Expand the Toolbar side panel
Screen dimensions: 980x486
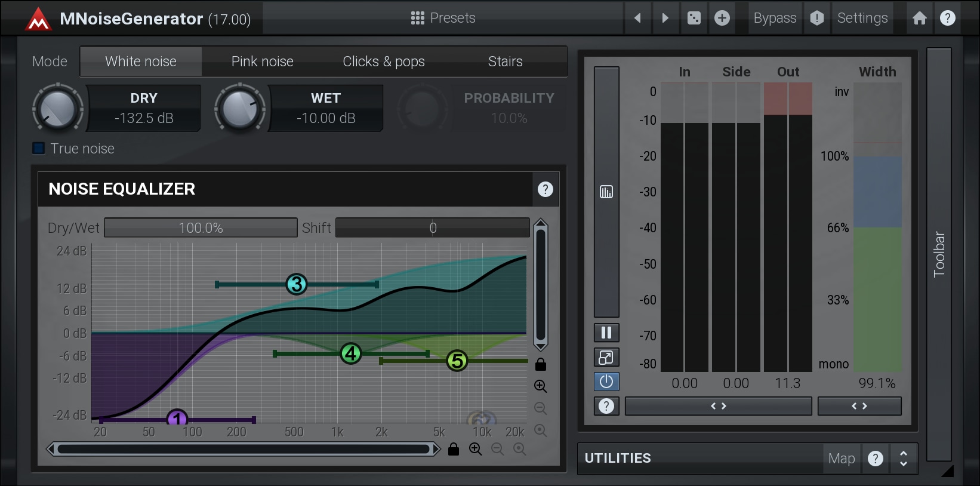pos(938,254)
